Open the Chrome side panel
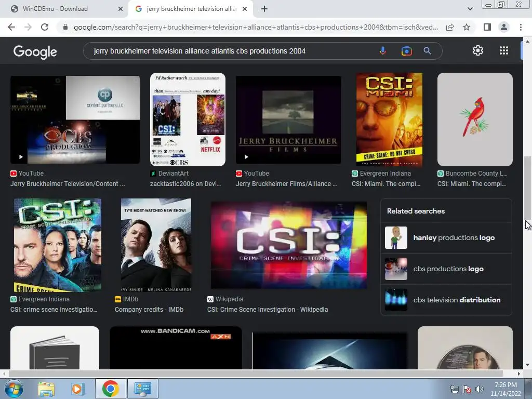This screenshot has width=532, height=399. [487, 27]
